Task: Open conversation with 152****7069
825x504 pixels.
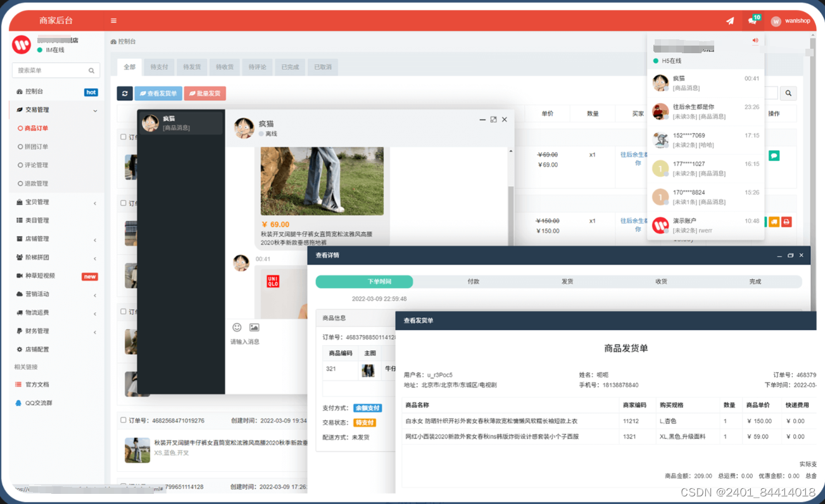Action: tap(706, 140)
